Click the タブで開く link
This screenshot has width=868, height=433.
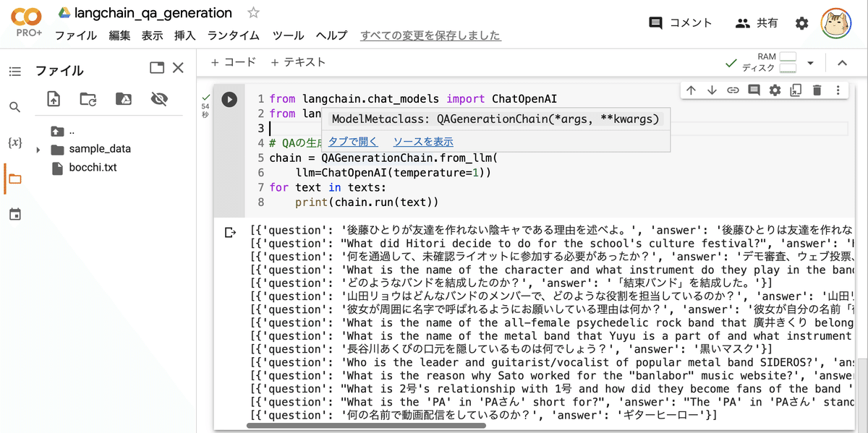[353, 142]
